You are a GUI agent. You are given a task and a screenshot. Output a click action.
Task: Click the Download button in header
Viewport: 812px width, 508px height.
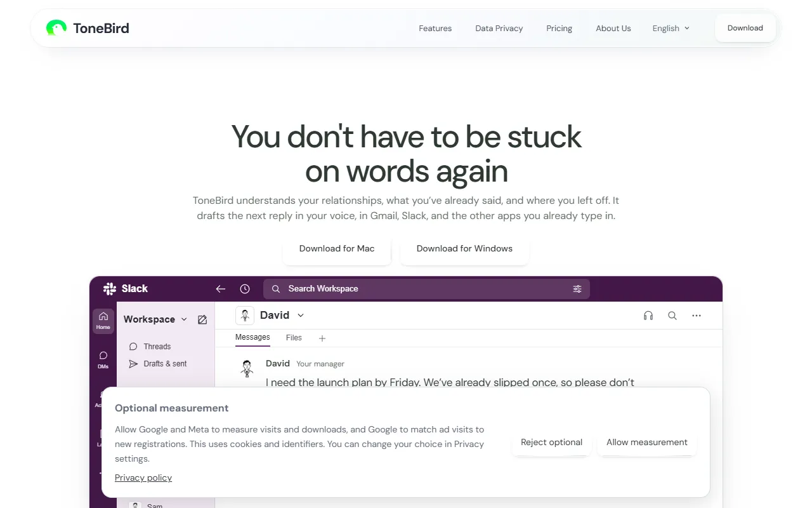[x=745, y=28]
